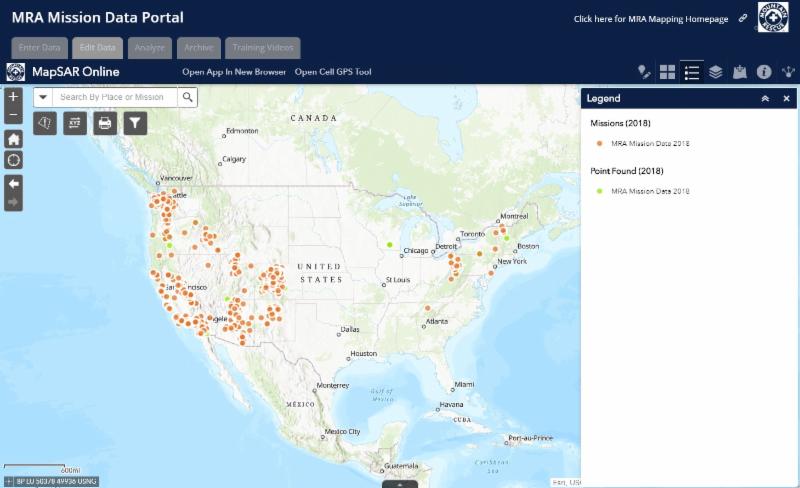Open the info about widget
Image resolution: width=800 pixels, height=488 pixels.
click(764, 72)
